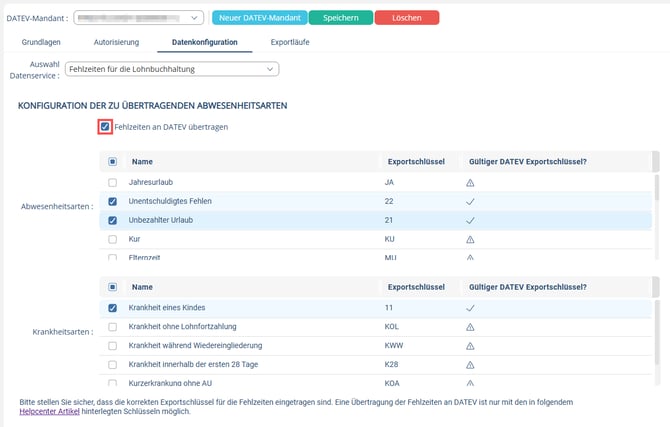Uncheck the Krankheit eines Kindes checkbox
This screenshot has width=670, height=427.
(112, 308)
